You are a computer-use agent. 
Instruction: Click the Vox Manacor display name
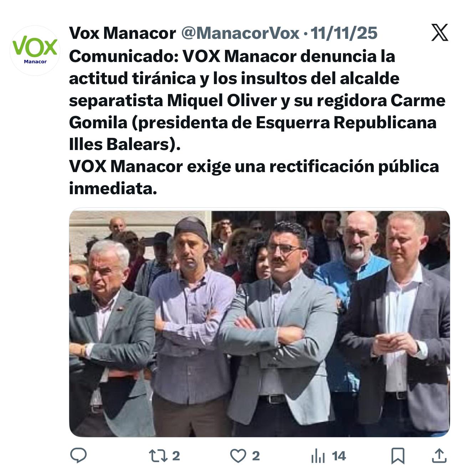click(122, 33)
